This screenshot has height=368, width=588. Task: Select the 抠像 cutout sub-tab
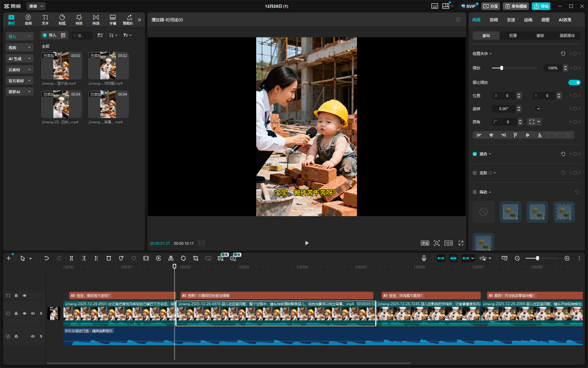pos(513,36)
